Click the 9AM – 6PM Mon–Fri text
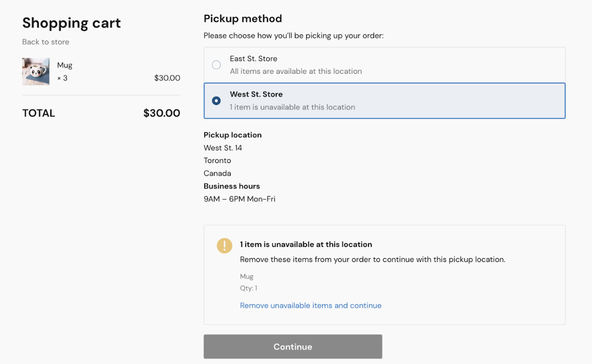Image resolution: width=592 pixels, height=364 pixels. 239,199
